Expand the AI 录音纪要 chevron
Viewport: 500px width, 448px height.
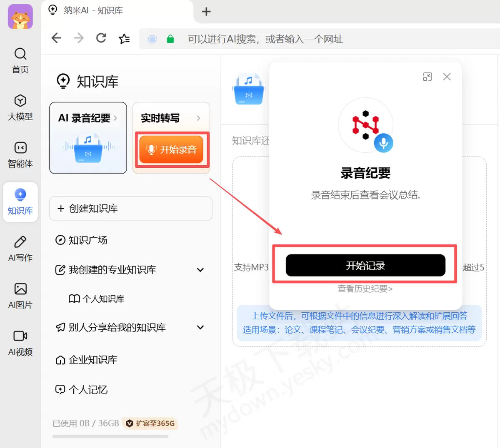click(115, 118)
